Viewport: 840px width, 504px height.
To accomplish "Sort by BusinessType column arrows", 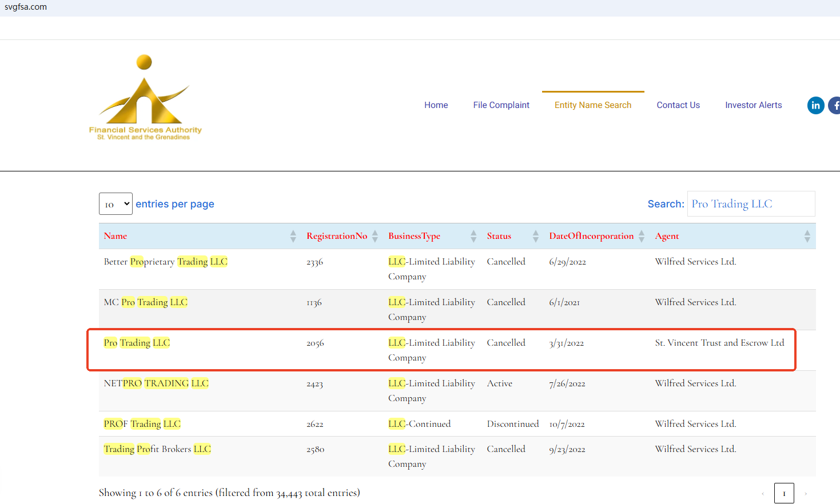I will pos(473,236).
